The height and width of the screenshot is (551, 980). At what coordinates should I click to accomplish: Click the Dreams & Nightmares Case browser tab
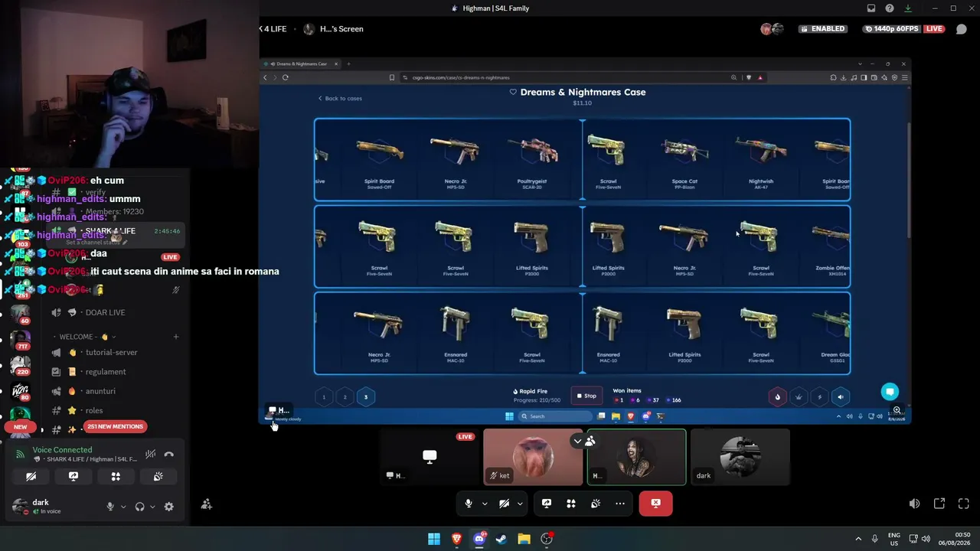(301, 64)
